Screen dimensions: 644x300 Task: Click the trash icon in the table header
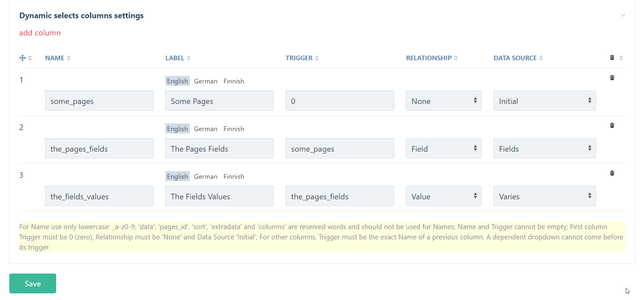tap(612, 57)
